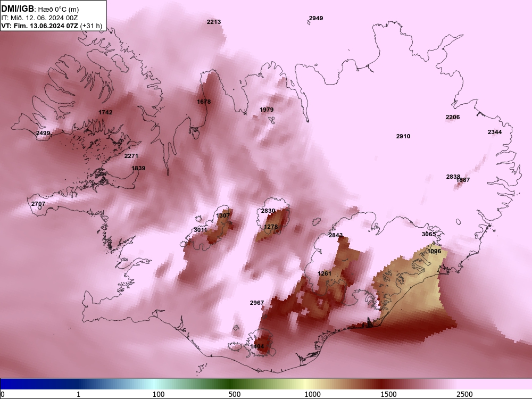Click the map value 2271

(x=131, y=156)
